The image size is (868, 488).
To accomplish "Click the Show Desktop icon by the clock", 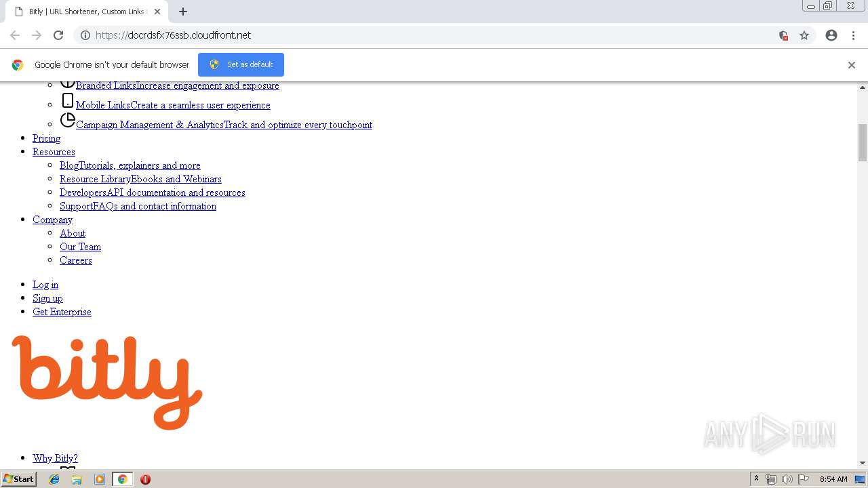I will point(861,479).
